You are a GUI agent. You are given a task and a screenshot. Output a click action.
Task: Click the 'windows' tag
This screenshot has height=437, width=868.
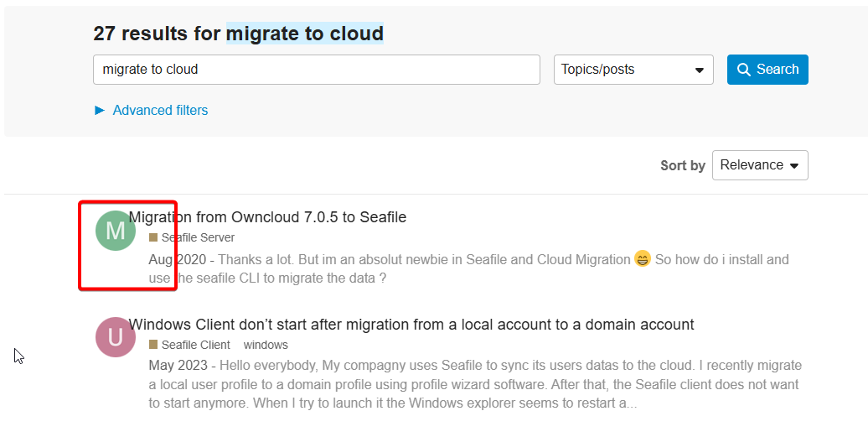coord(266,345)
